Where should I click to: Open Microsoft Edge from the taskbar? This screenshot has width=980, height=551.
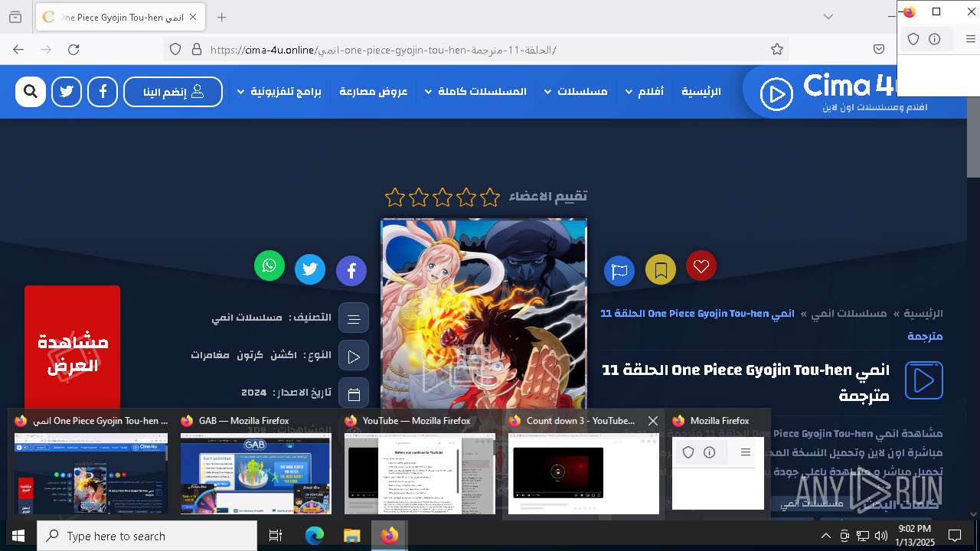click(315, 536)
